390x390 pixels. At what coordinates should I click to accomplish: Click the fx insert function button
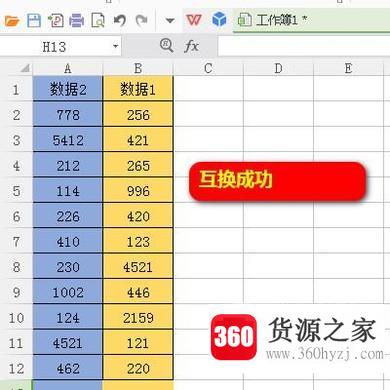191,46
